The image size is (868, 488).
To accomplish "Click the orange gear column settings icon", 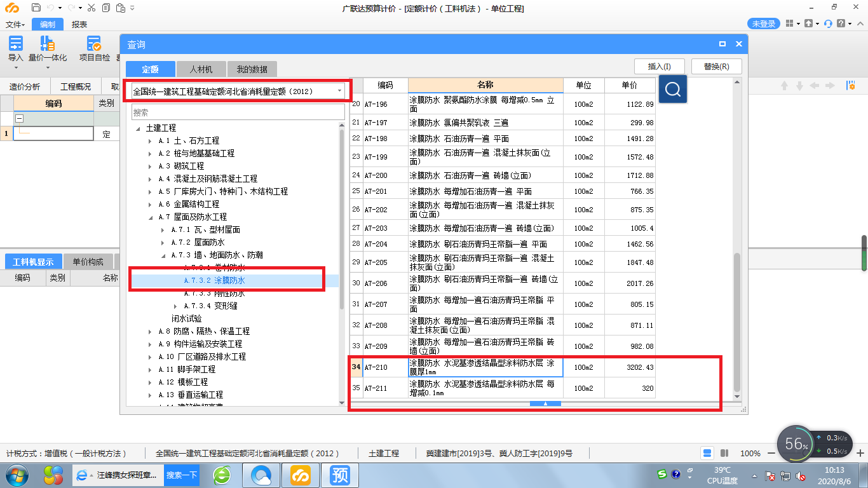I will pyautogui.click(x=850, y=86).
